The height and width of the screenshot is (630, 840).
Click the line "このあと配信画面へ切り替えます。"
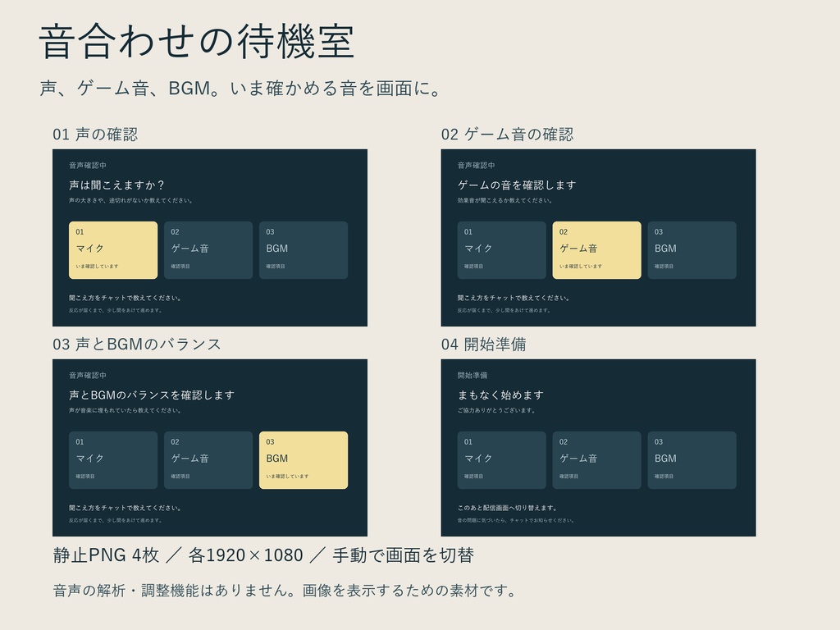click(x=508, y=508)
